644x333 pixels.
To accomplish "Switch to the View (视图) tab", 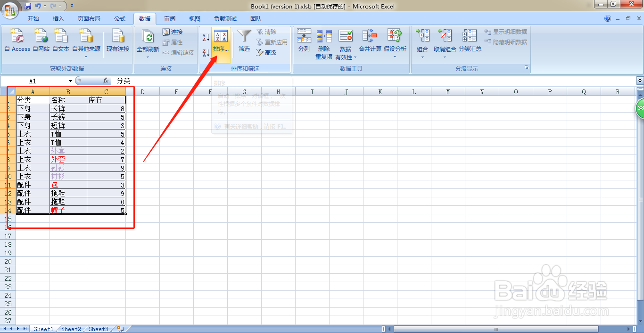I will 195,19.
